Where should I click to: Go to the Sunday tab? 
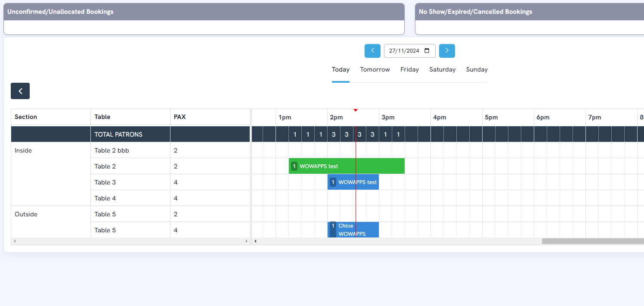click(477, 69)
